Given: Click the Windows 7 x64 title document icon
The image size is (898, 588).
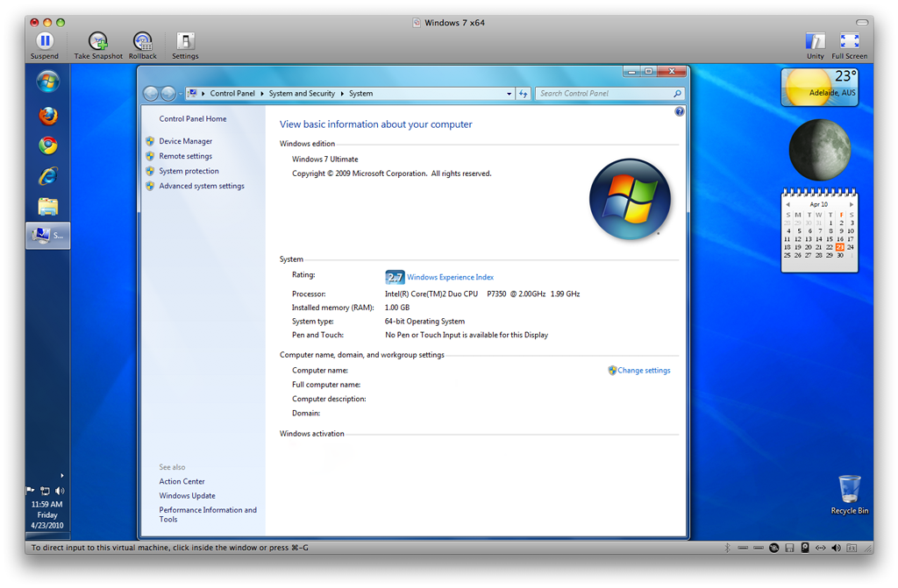Looking at the screenshot, I should pyautogui.click(x=417, y=22).
